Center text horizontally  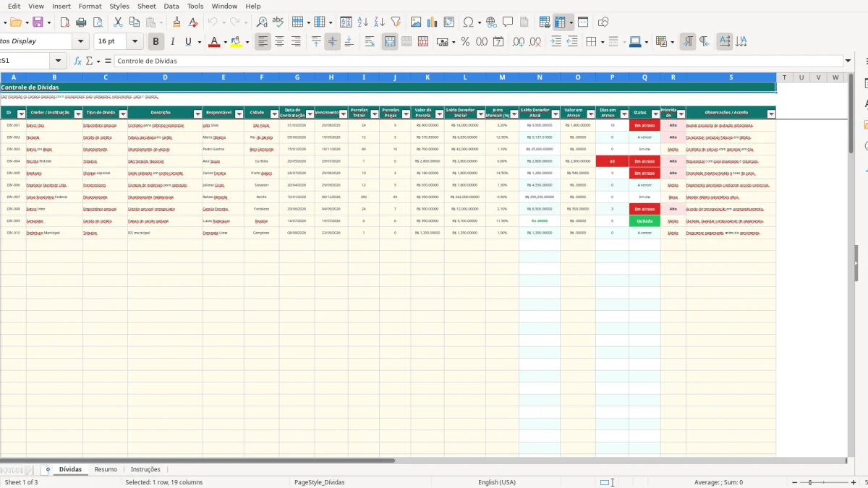pos(279,42)
